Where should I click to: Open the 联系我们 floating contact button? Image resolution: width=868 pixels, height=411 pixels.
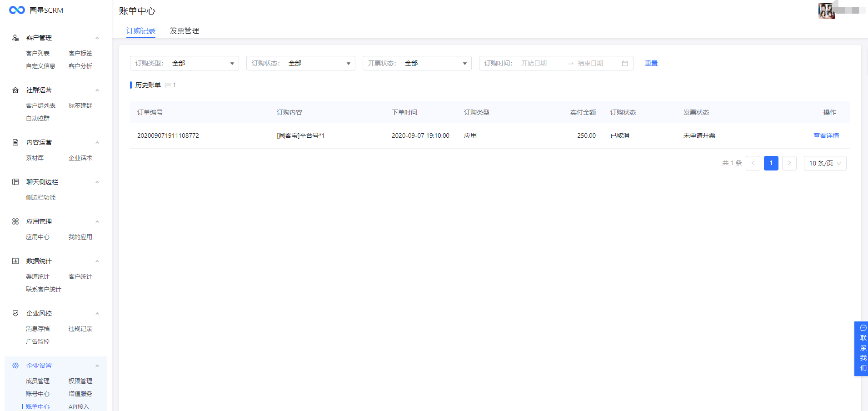(862, 348)
